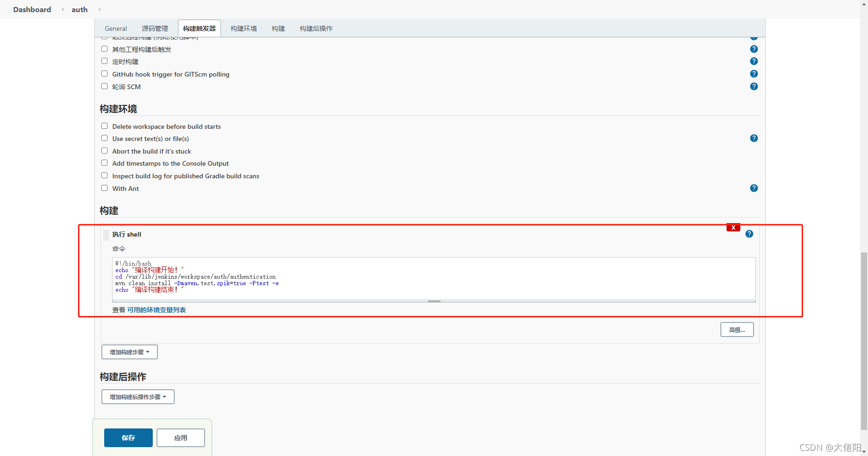Click 应用 button
Image resolution: width=868 pixels, height=456 pixels.
pyautogui.click(x=181, y=438)
